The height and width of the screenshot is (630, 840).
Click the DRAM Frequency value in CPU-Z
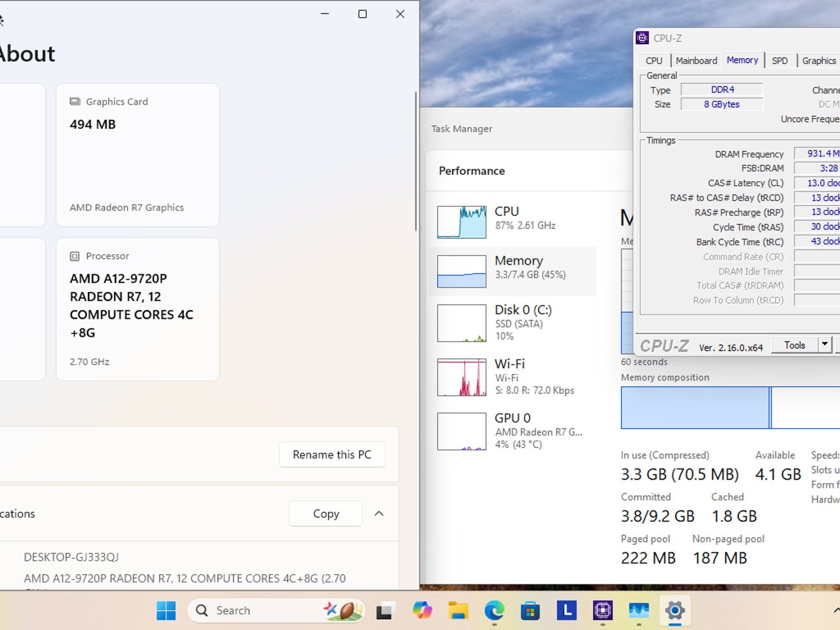pos(817,153)
